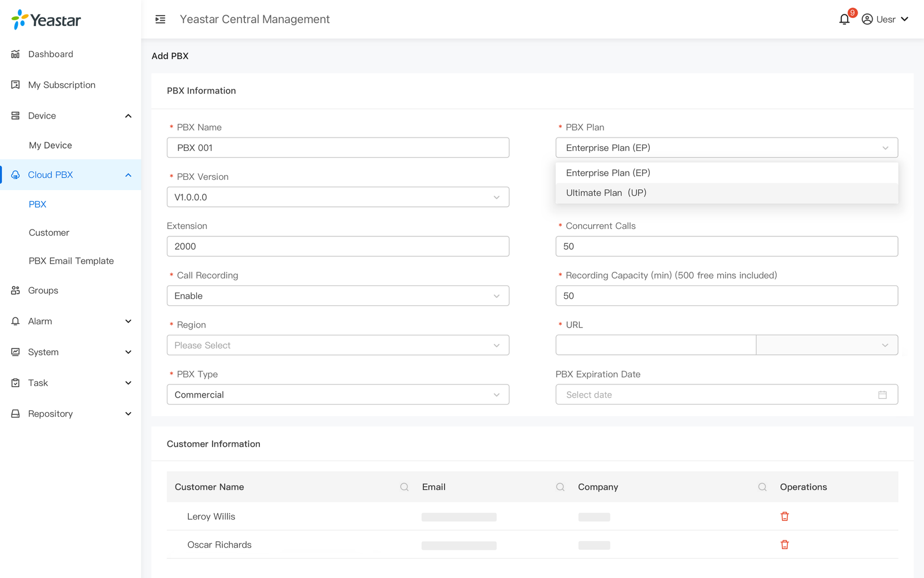Choose Enterprise Plan (EP) option in list
This screenshot has height=578, width=924.
pos(726,173)
